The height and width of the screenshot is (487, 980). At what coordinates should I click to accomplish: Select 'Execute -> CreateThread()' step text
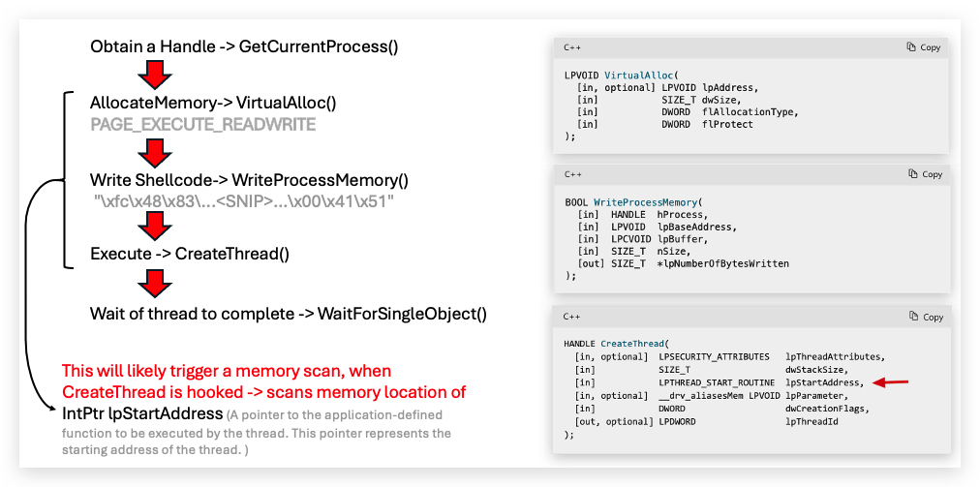click(x=190, y=254)
